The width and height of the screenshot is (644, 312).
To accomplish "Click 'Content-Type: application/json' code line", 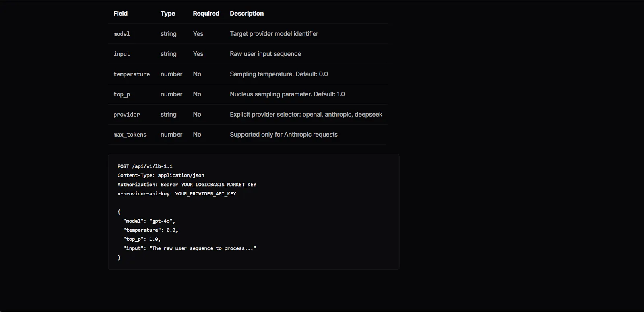I will tap(161, 175).
